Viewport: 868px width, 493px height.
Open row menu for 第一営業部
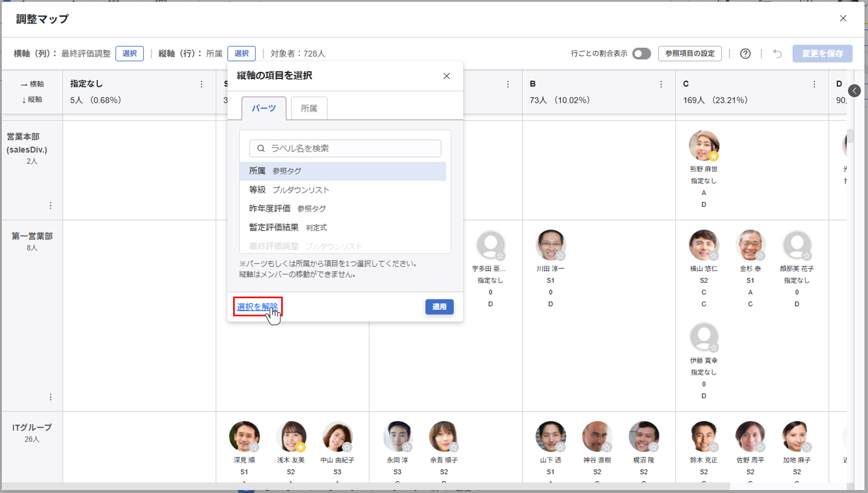50,397
